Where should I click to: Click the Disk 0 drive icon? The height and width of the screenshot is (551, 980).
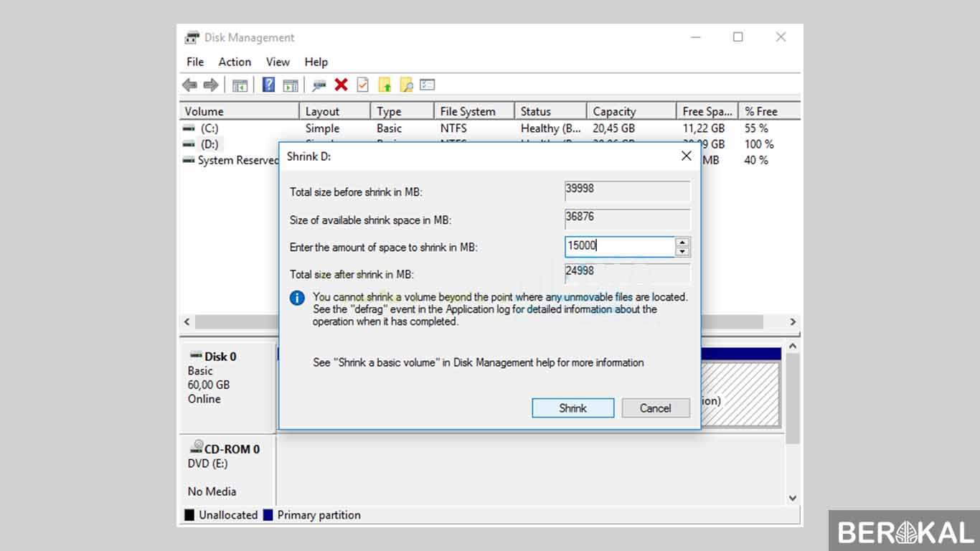point(195,355)
